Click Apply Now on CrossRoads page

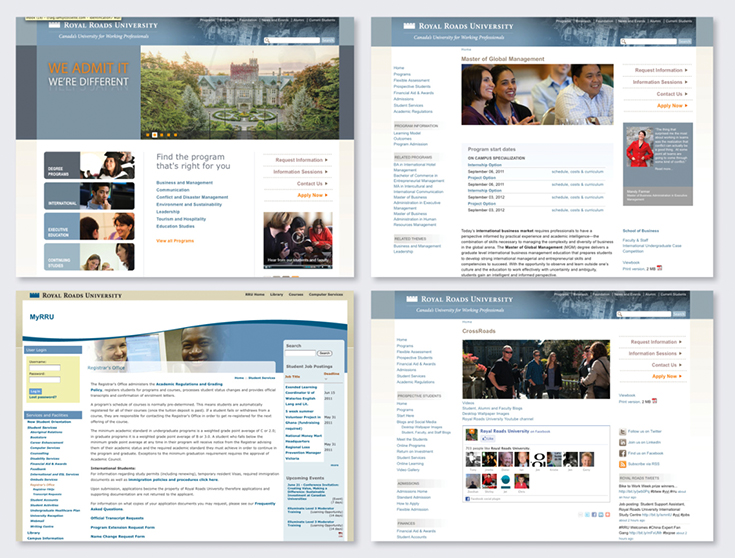coord(667,376)
